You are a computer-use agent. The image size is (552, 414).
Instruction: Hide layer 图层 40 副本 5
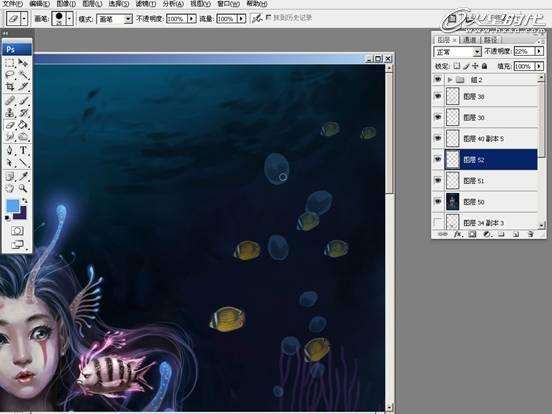(438, 138)
